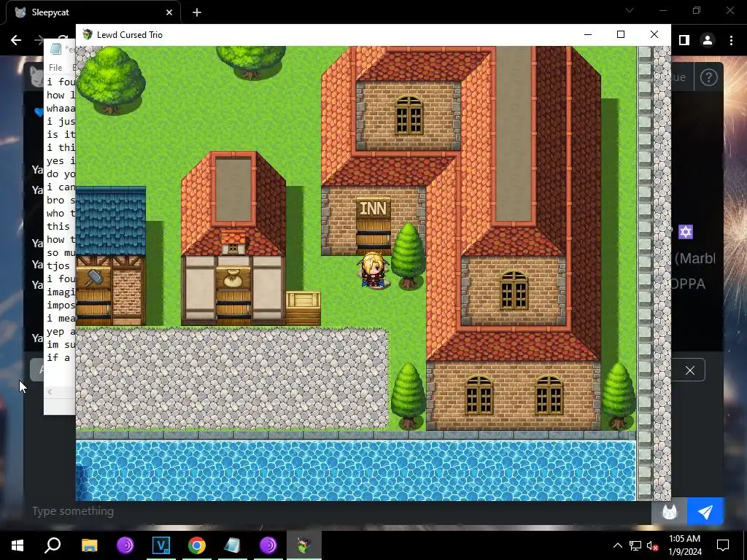Viewport: 747px width, 560px height.
Task: Open the network status tray icon
Action: click(635, 545)
